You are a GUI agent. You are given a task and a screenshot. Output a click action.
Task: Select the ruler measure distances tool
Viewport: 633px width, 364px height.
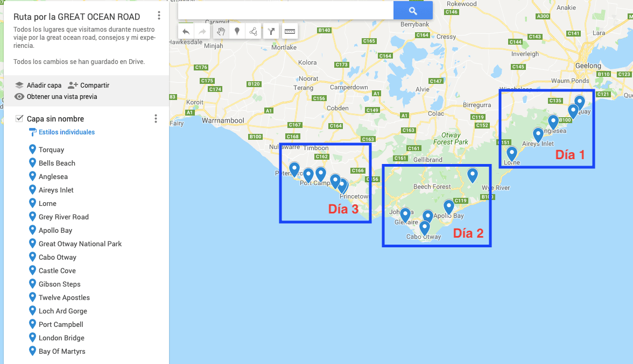coord(290,31)
